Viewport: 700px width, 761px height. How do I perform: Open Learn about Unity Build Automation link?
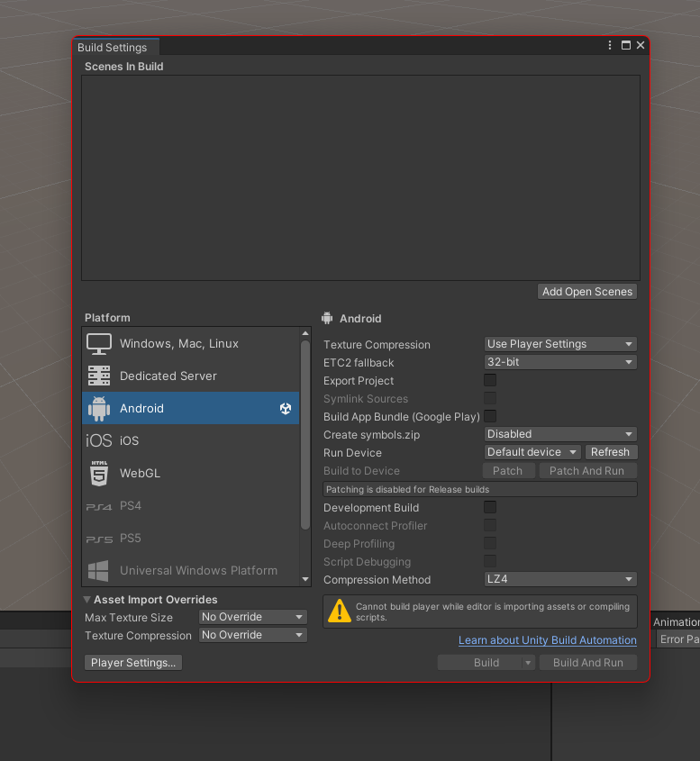point(548,640)
